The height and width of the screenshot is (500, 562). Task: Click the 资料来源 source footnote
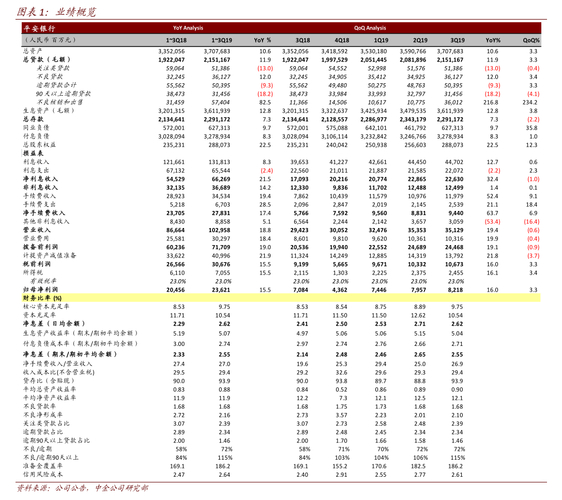82,488
